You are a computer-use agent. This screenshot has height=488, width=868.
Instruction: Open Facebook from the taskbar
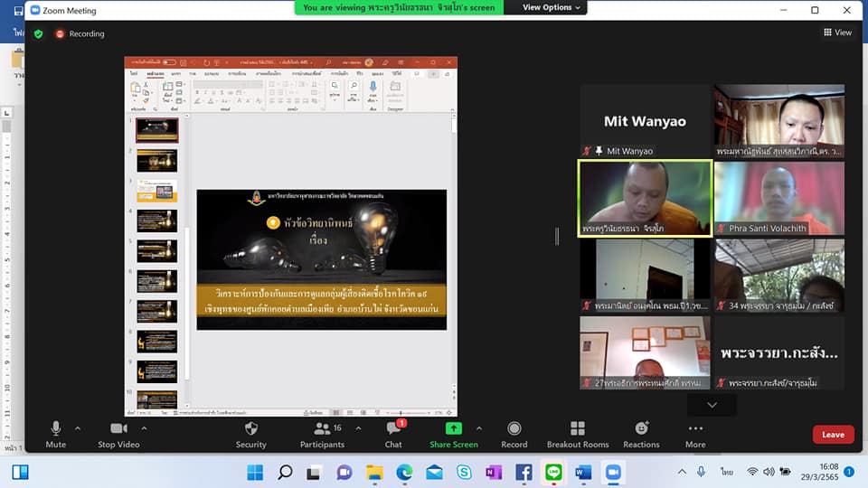click(x=524, y=472)
